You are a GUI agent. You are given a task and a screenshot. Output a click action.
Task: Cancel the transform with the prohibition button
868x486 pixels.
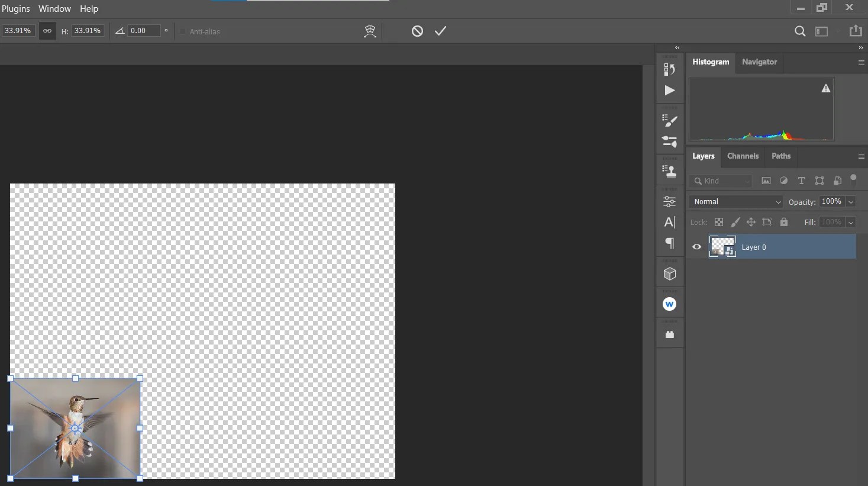point(417,31)
